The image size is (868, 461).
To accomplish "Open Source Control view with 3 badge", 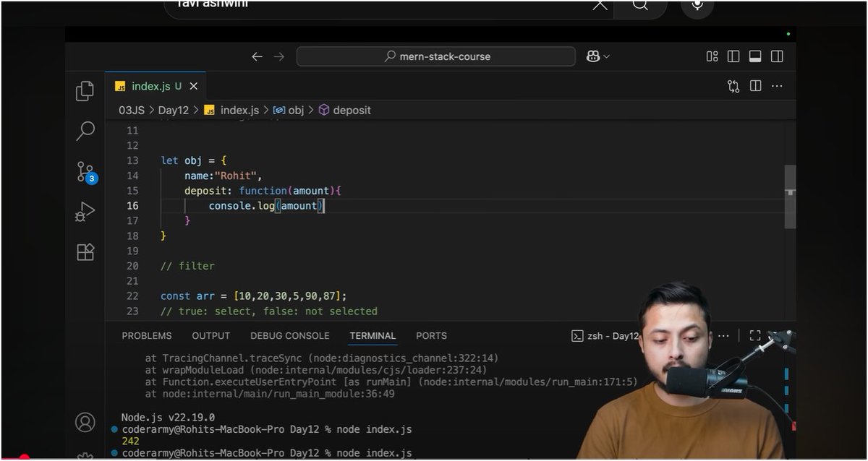I will point(86,172).
